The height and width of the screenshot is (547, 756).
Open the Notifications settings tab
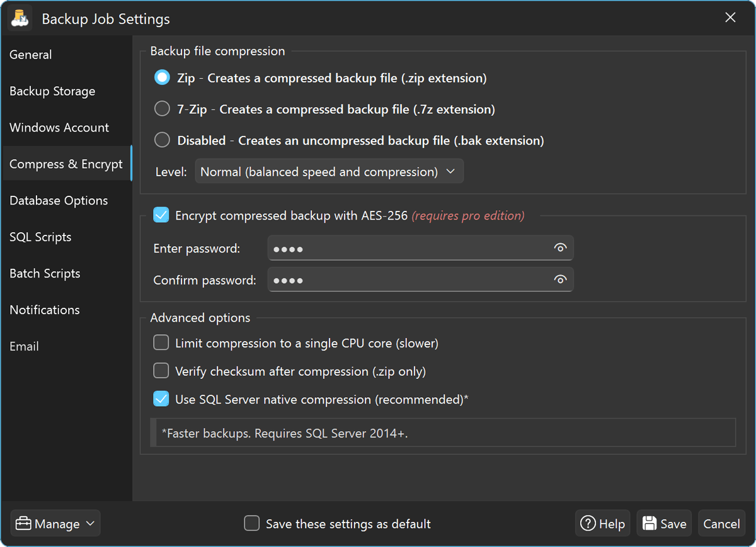pyautogui.click(x=44, y=310)
